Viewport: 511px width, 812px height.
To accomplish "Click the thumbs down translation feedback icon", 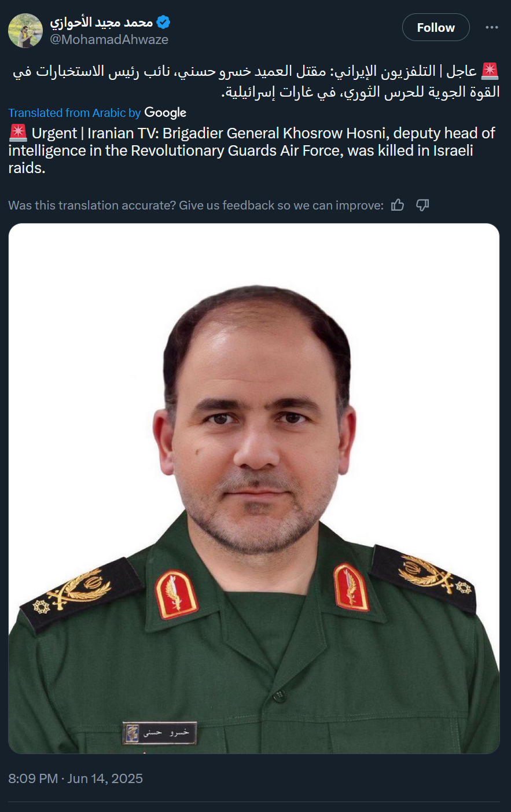I will (x=422, y=205).
